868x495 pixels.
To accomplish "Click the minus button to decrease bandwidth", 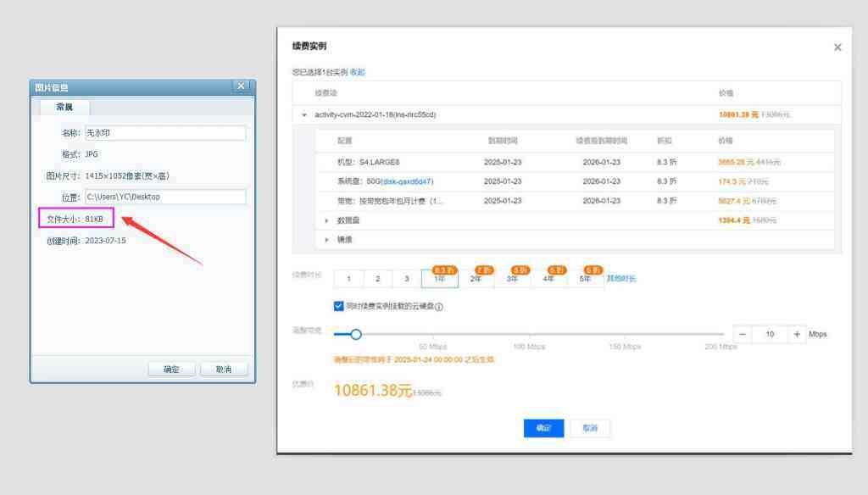I will point(743,335).
